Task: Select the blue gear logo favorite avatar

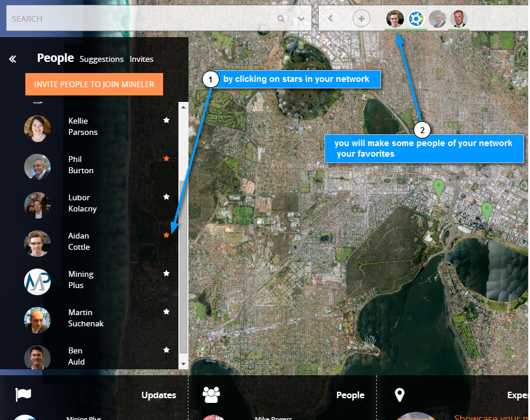Action: 416,19
